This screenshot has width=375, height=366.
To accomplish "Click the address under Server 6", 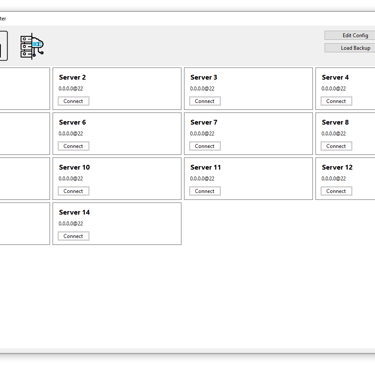I will point(71,134).
